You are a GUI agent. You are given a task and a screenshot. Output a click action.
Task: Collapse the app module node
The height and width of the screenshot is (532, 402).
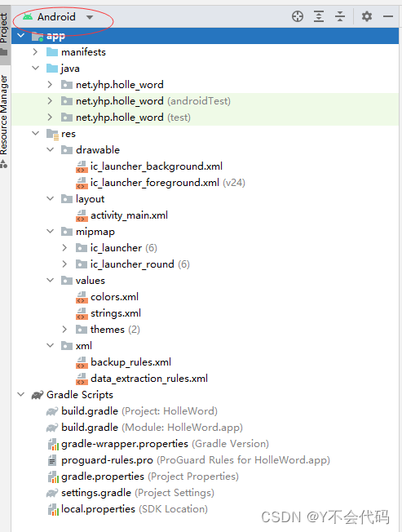(21, 36)
